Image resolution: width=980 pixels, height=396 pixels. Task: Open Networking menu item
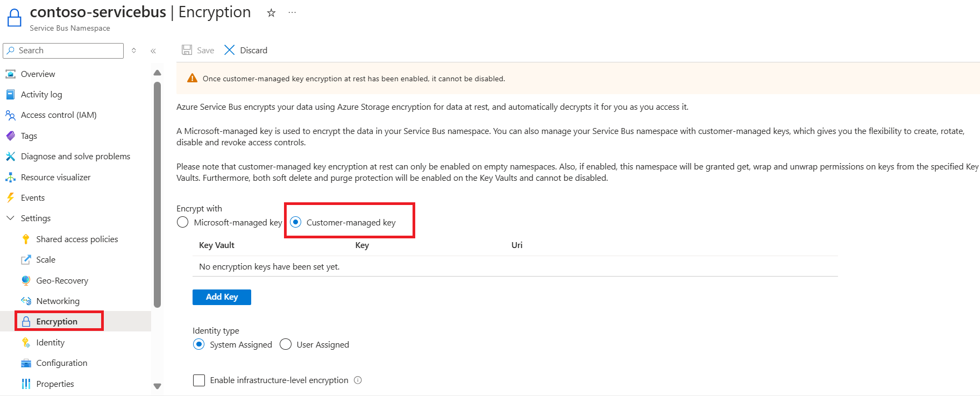58,301
